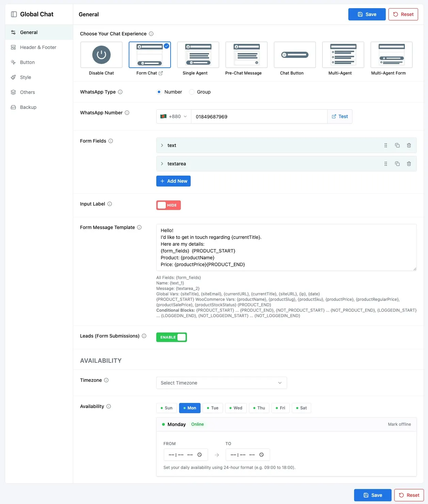Screen dimensions: 428x504
Task: Click drag handle icon of textarea row
Action: coord(386,164)
